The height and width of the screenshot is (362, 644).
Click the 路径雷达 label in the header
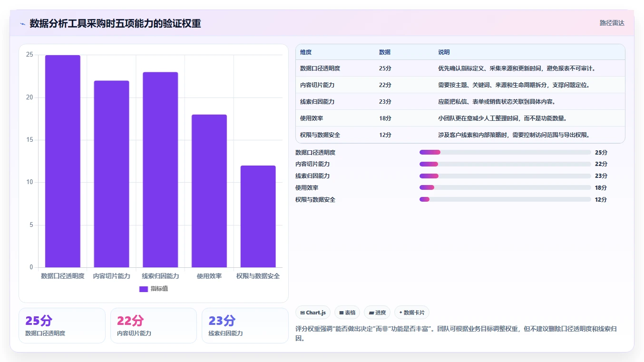(612, 23)
